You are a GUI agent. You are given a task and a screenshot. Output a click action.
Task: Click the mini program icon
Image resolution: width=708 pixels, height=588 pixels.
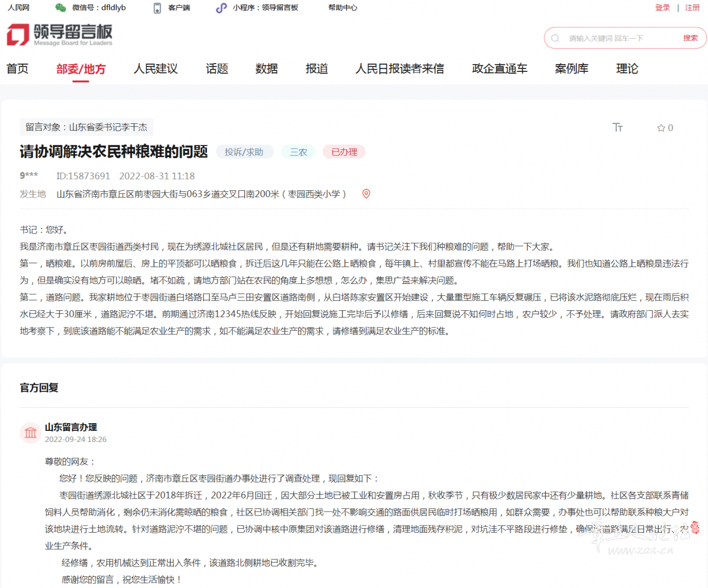pos(221,8)
